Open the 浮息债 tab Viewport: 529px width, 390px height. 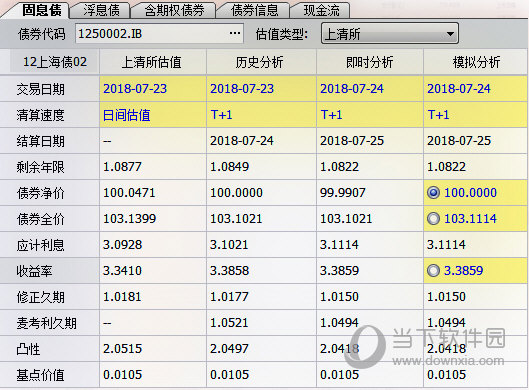pos(101,10)
